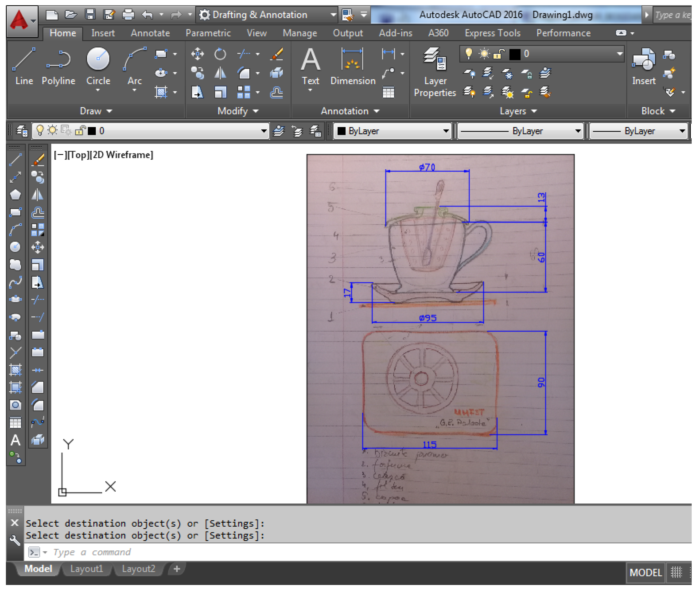Toggle grid display in status bar
Viewport: 700px width, 590px height.
[x=676, y=572]
